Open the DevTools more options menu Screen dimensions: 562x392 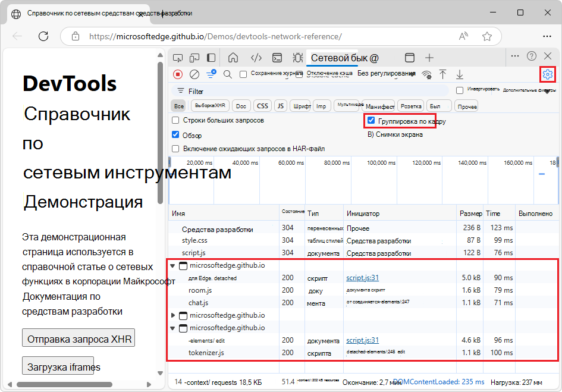[x=514, y=57]
